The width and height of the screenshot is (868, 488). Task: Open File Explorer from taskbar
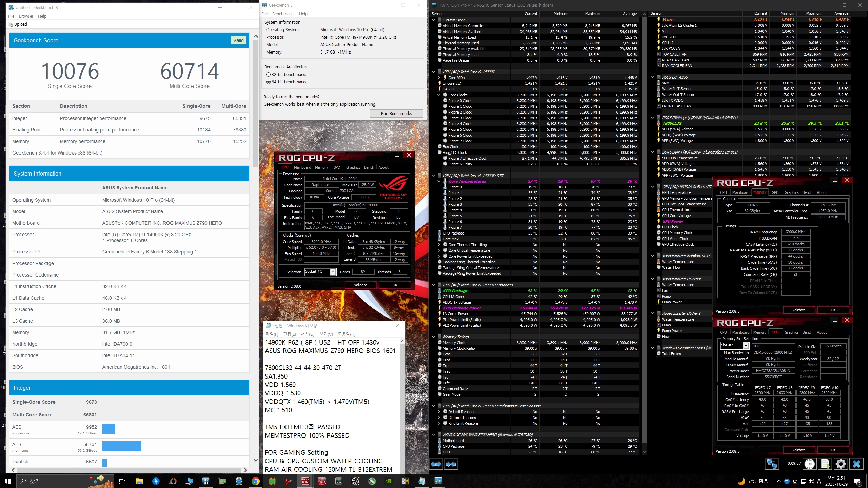pyautogui.click(x=139, y=481)
